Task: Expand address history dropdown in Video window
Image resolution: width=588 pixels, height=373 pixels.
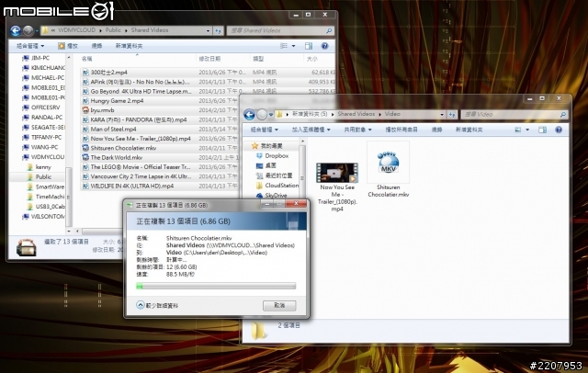Action: pos(442,114)
